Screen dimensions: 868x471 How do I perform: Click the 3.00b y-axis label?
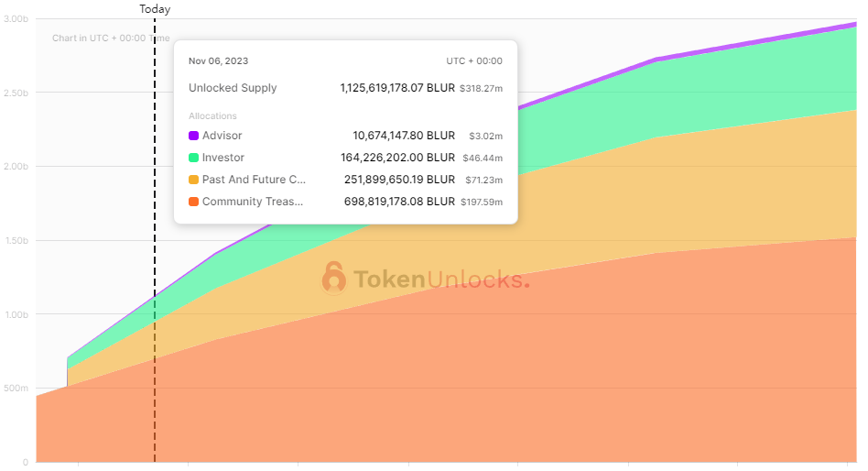click(x=17, y=19)
